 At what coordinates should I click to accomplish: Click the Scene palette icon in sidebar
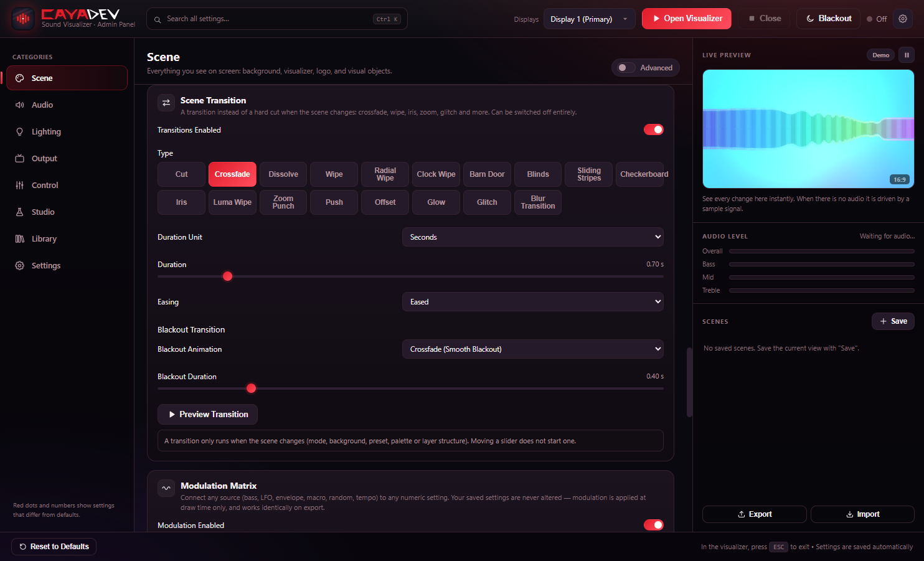click(20, 78)
